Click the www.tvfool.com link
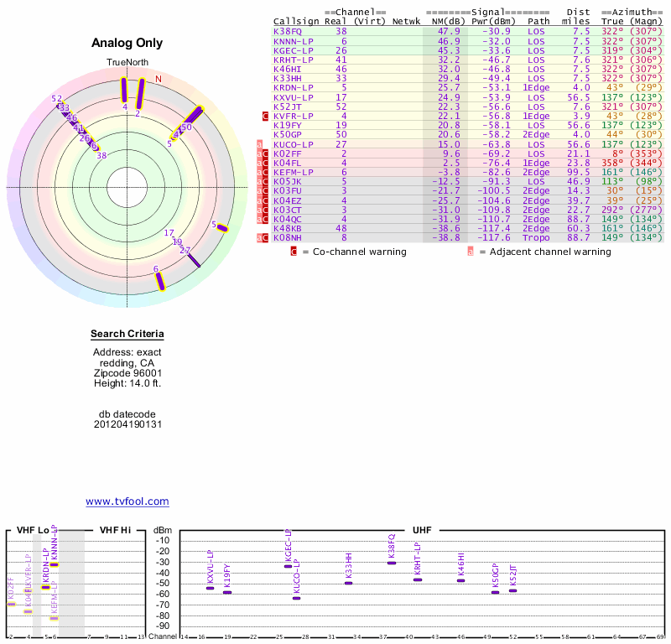 pos(127,501)
